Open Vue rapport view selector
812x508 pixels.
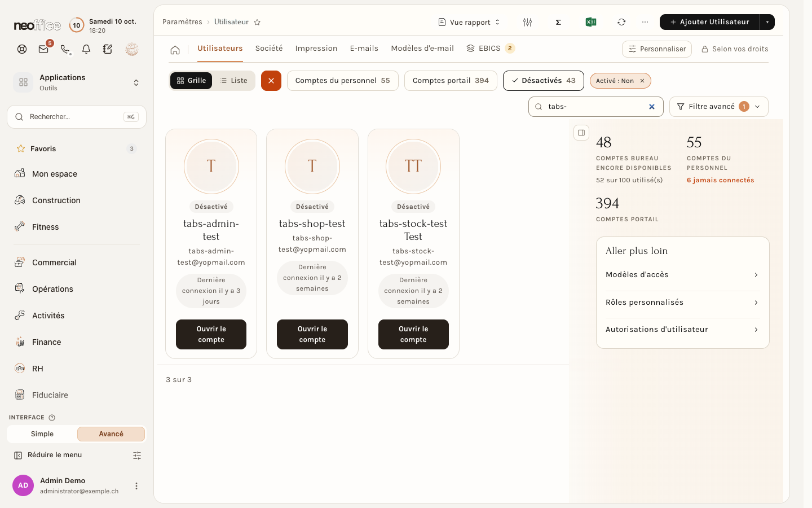pyautogui.click(x=469, y=22)
